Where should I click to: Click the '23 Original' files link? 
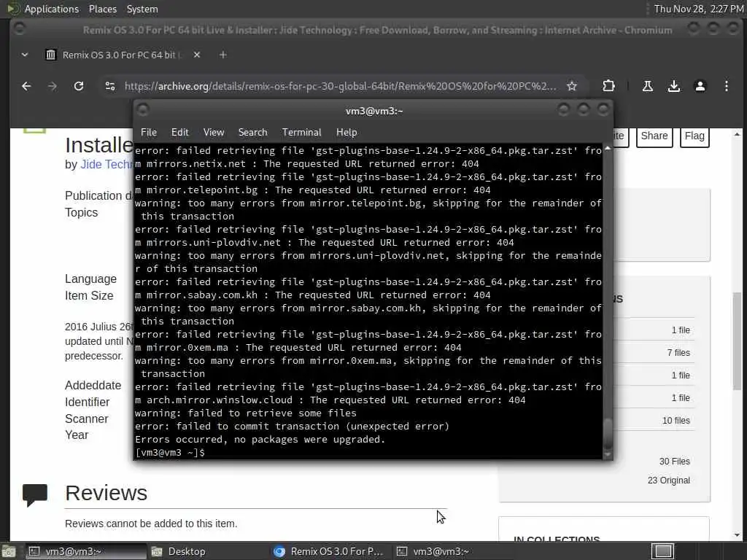[x=668, y=481]
